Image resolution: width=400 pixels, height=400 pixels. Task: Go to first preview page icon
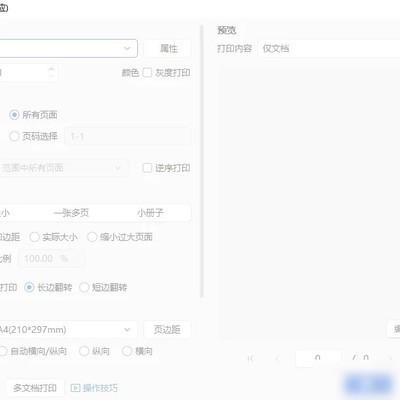(251, 358)
